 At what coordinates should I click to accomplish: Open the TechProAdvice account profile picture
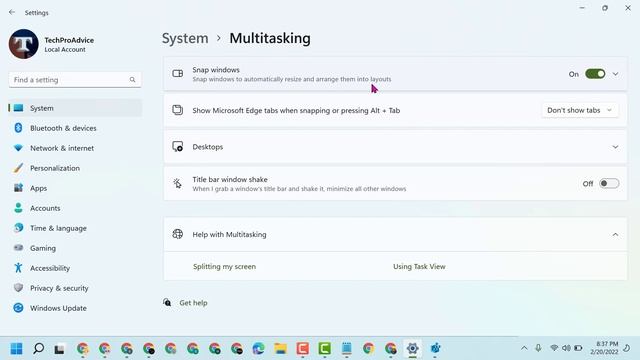(x=23, y=44)
